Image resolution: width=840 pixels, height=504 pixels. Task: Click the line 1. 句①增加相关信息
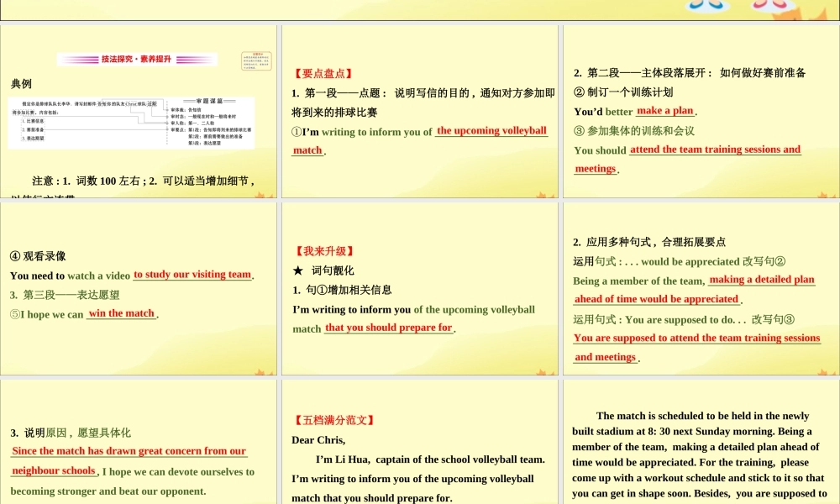[x=342, y=290]
